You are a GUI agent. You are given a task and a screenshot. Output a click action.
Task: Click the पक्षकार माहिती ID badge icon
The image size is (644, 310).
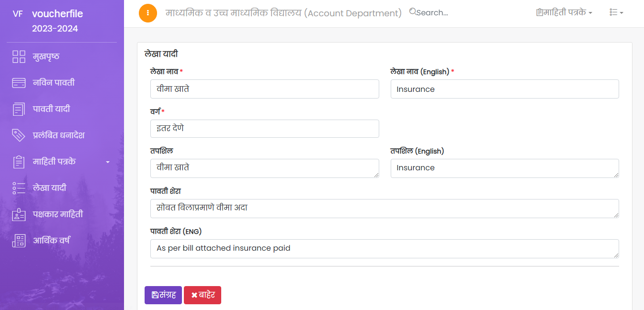tap(19, 214)
